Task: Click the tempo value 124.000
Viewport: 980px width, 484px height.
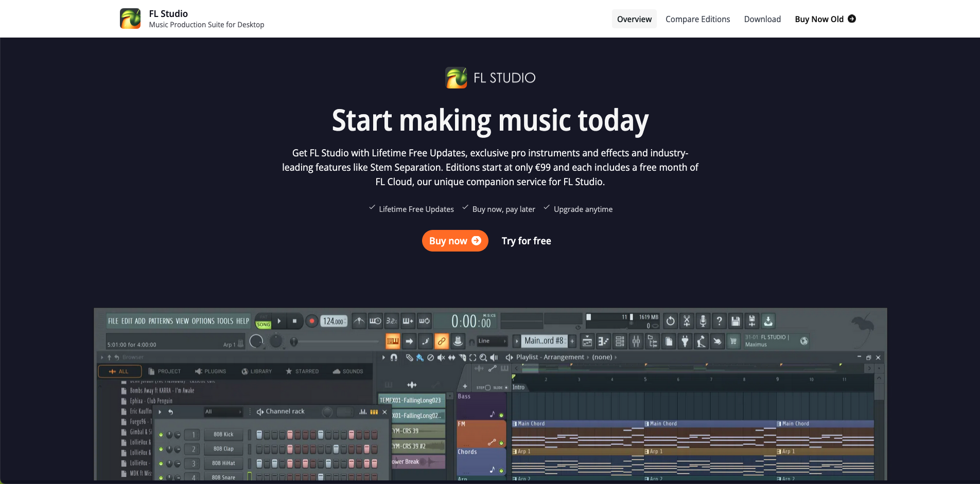Action: pyautogui.click(x=334, y=321)
